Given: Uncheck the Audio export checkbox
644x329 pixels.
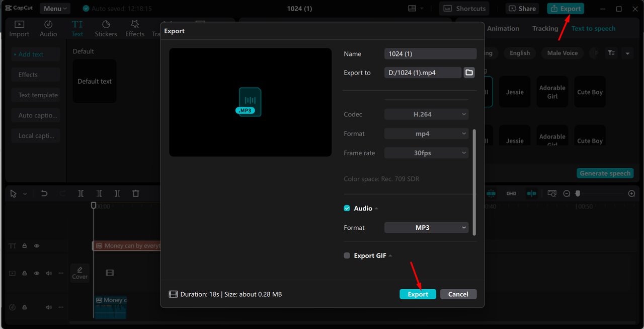Looking at the screenshot, I should (x=347, y=208).
